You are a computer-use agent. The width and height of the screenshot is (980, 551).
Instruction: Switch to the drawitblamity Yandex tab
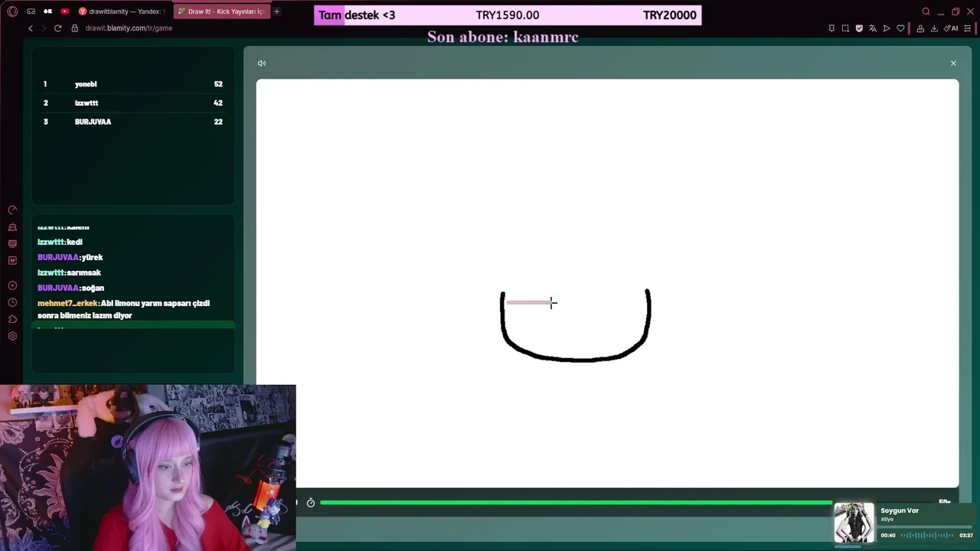(x=122, y=11)
